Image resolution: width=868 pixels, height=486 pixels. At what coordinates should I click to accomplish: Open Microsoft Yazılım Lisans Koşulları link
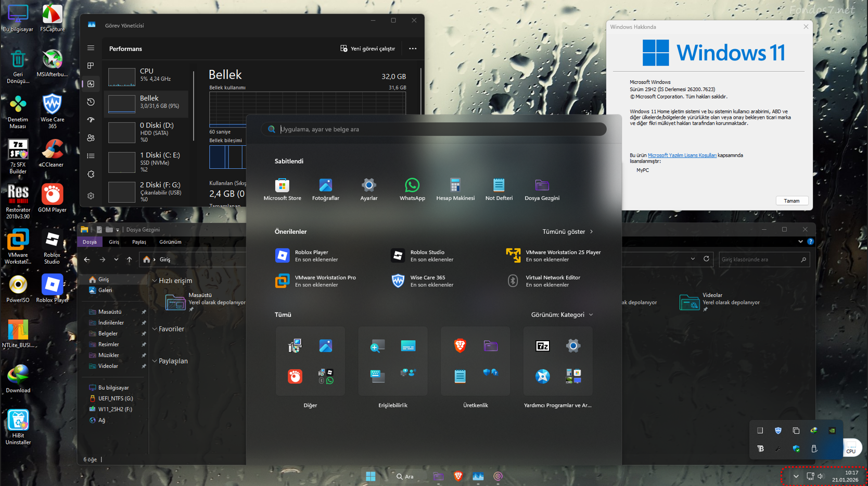pyautogui.click(x=682, y=155)
